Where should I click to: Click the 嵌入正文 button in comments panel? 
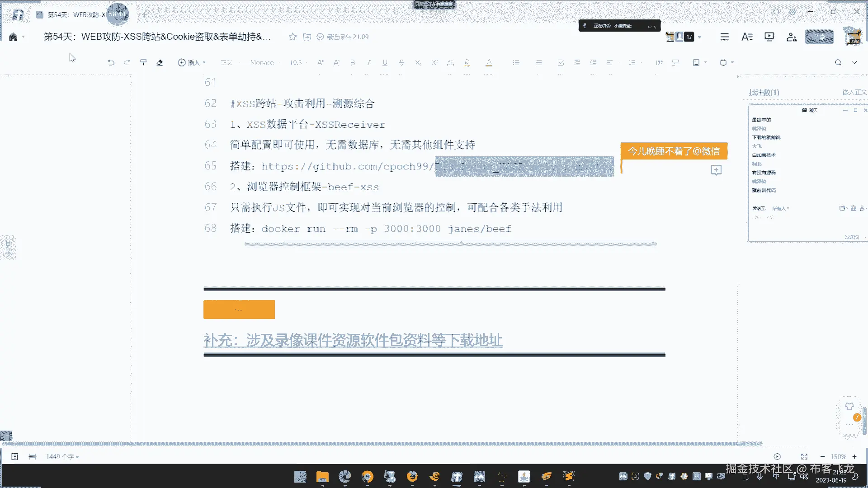tap(854, 92)
